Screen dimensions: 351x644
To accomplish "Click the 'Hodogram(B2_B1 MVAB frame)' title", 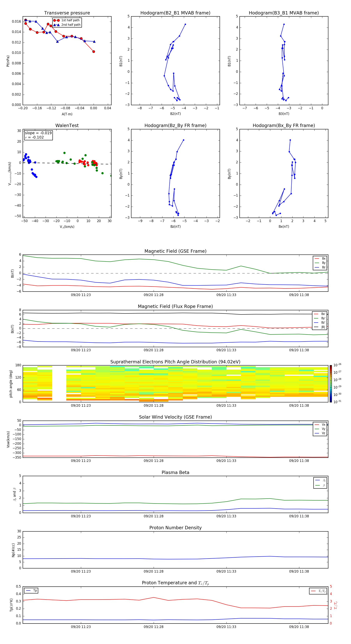I will (175, 13).
